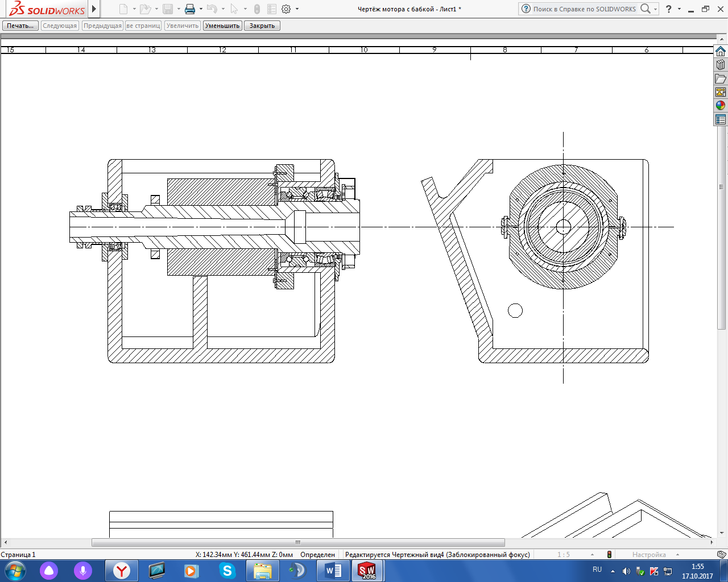
Task: Open Custom Properties panel icon
Action: (x=721, y=119)
